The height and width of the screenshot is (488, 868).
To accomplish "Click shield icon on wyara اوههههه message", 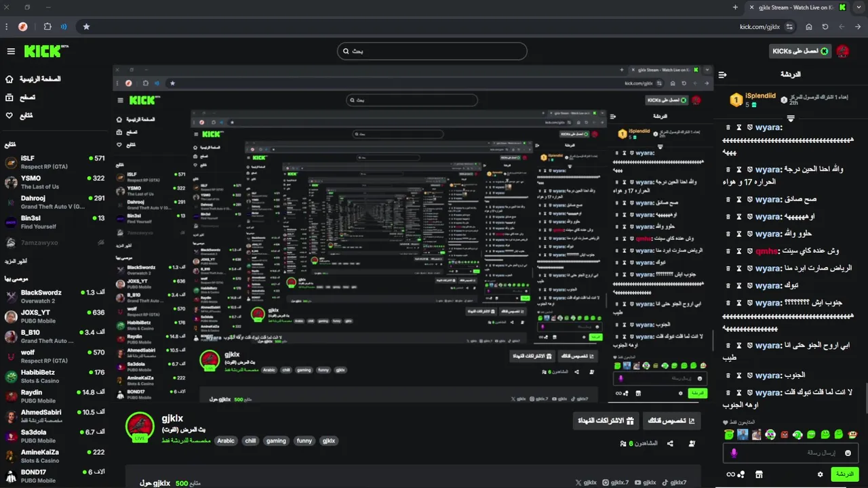I will [x=750, y=217].
